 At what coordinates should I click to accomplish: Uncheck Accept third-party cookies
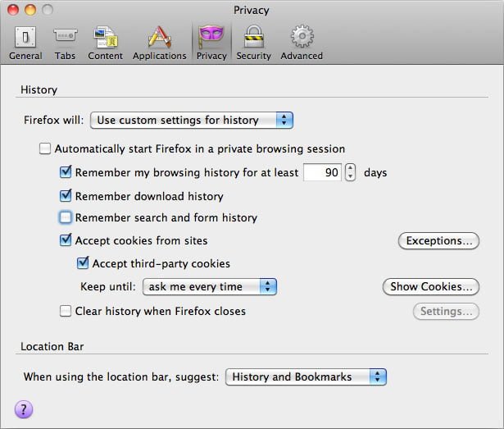pos(83,264)
